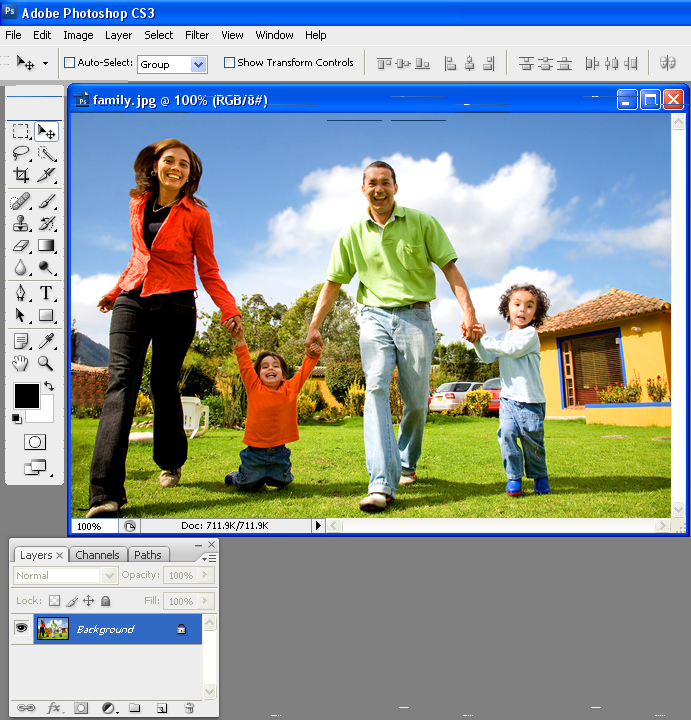Switch to the Channels tab
Screen dimensions: 691x720
pos(97,555)
